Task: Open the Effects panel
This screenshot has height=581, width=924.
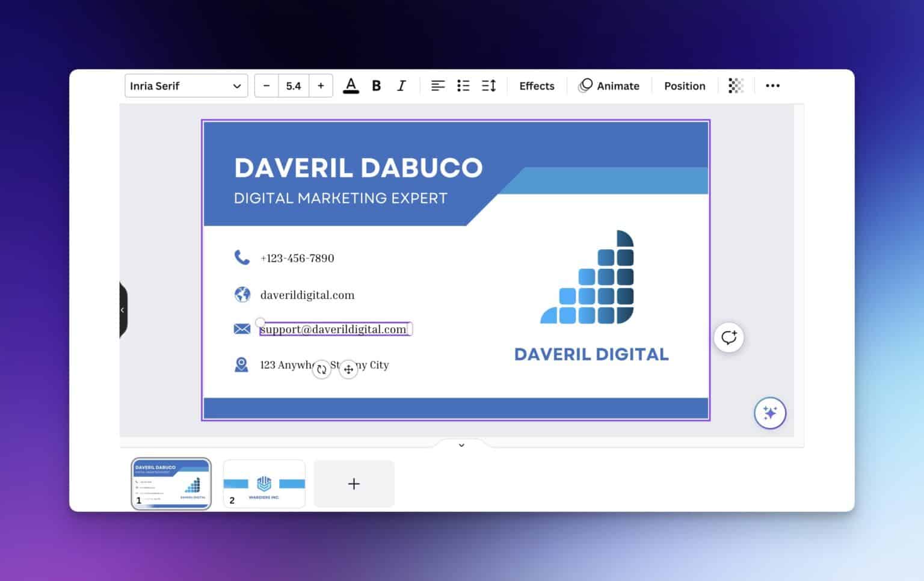Action: [536, 85]
